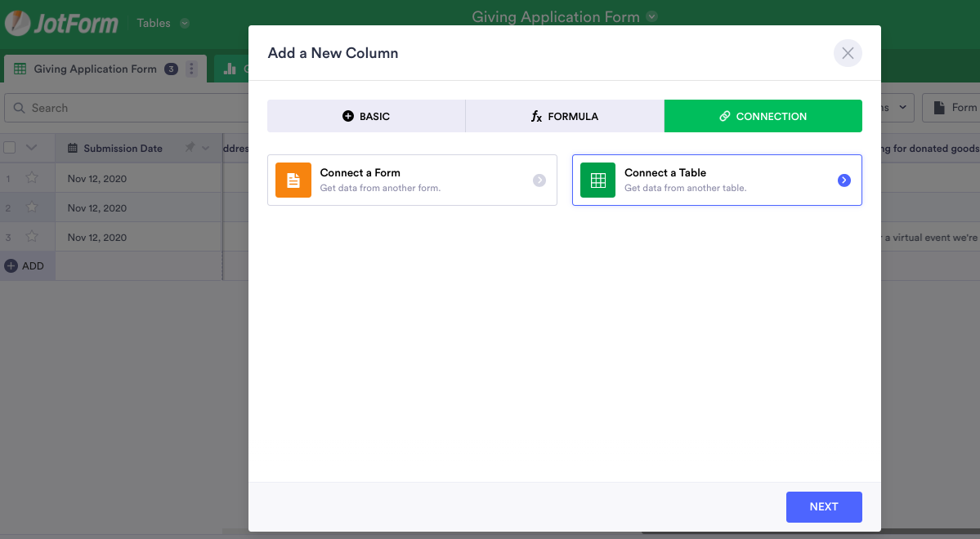Image resolution: width=980 pixels, height=539 pixels.
Task: Click the pin icon on Submission Date column
Action: pyautogui.click(x=190, y=148)
